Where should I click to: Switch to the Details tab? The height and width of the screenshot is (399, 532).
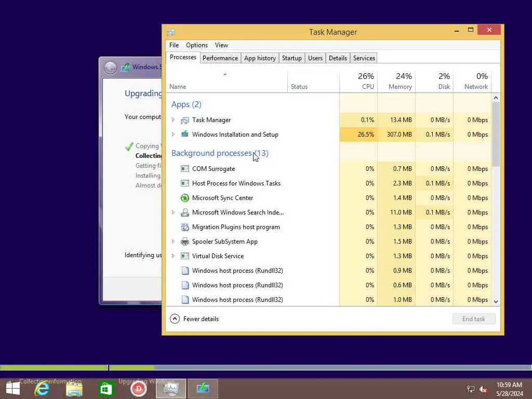click(x=338, y=58)
